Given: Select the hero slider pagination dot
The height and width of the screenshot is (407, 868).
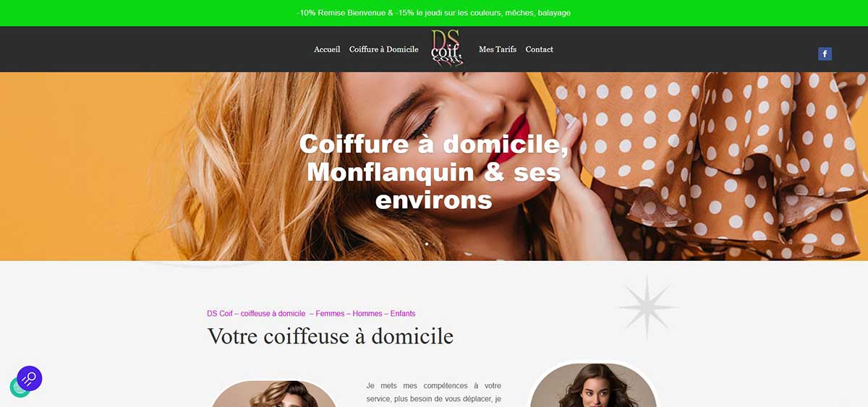Looking at the screenshot, I should [427, 244].
